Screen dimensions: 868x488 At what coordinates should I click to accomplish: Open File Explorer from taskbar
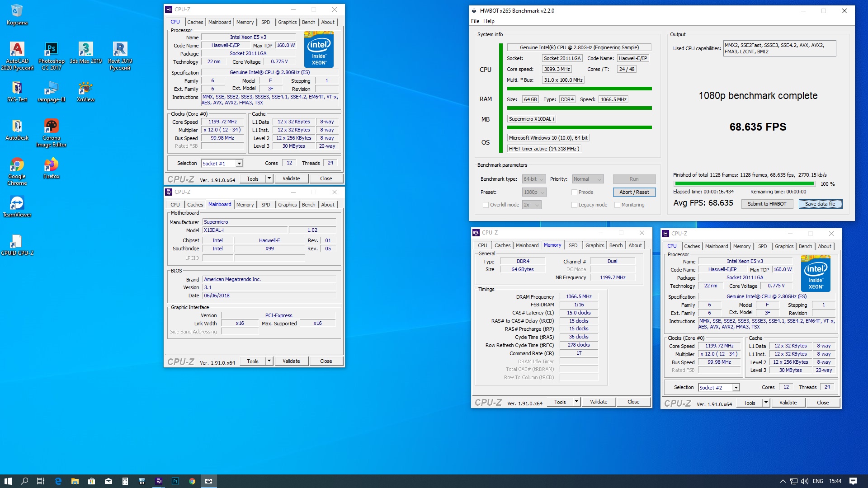pyautogui.click(x=75, y=481)
